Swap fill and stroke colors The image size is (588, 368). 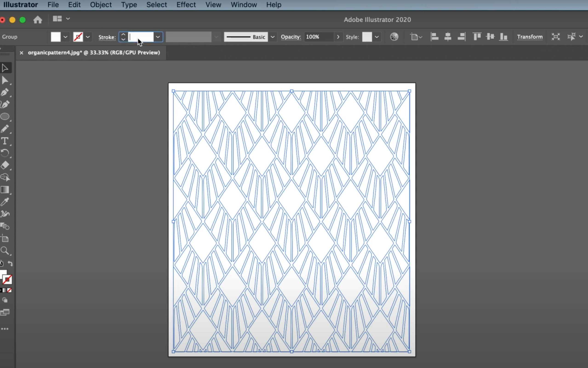(10, 263)
